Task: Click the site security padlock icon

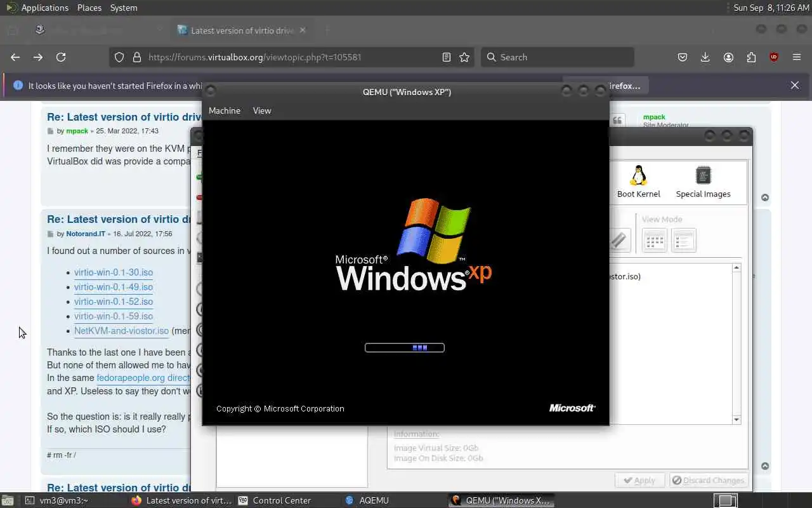Action: [x=136, y=57]
